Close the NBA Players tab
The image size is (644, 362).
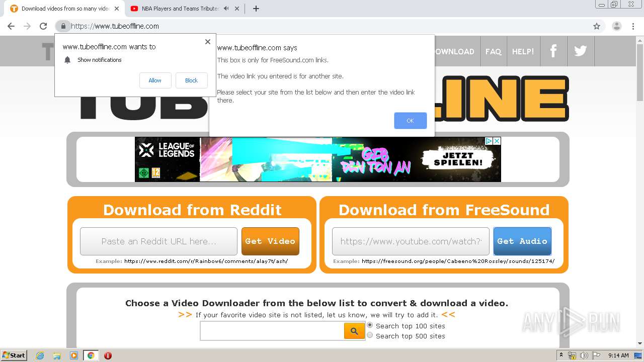237,9
